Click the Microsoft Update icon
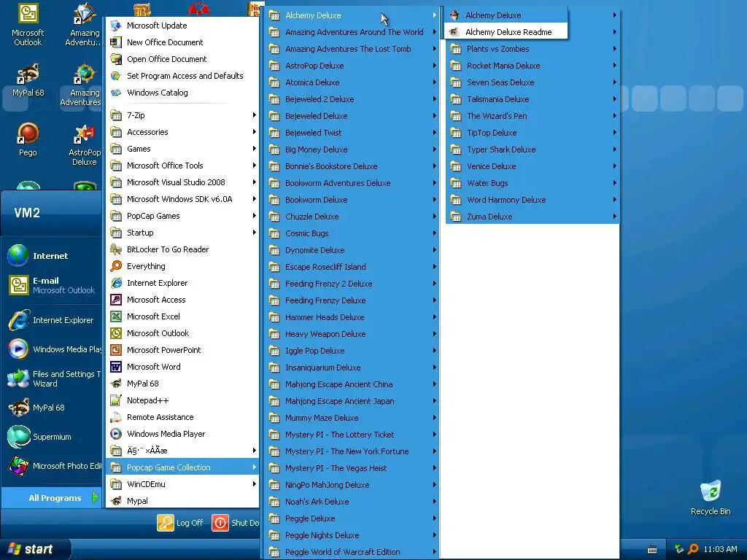Image resolution: width=747 pixels, height=560 pixels. tap(116, 26)
